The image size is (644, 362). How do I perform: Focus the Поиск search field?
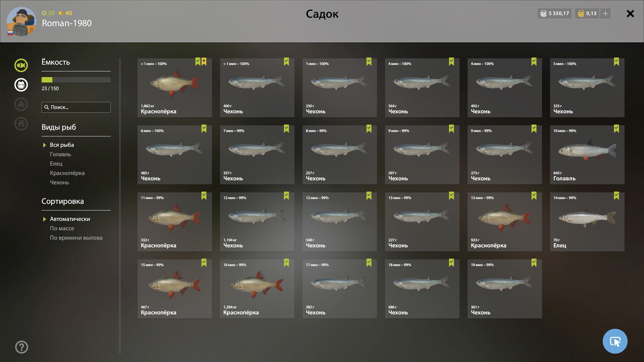(x=76, y=107)
